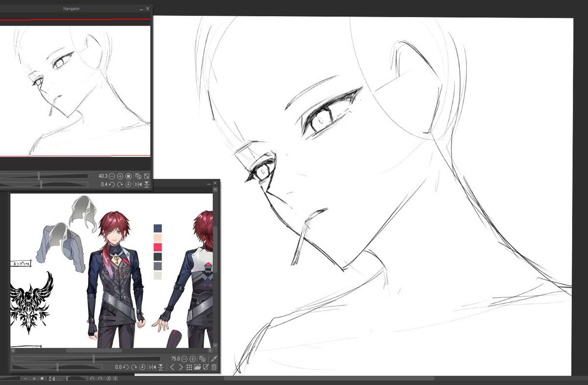Select the 0.0 rotation value in Sub View
The width and height of the screenshot is (588, 385).
118,367
